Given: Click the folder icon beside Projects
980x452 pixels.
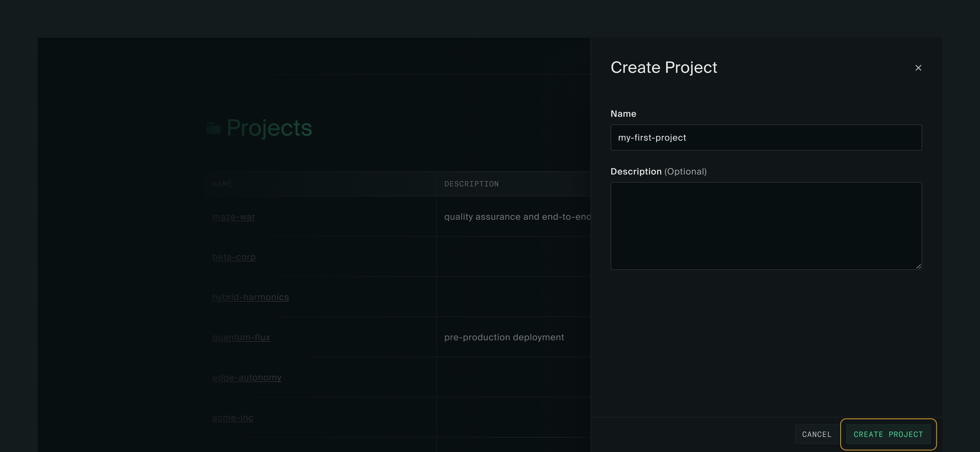Looking at the screenshot, I should [x=213, y=128].
